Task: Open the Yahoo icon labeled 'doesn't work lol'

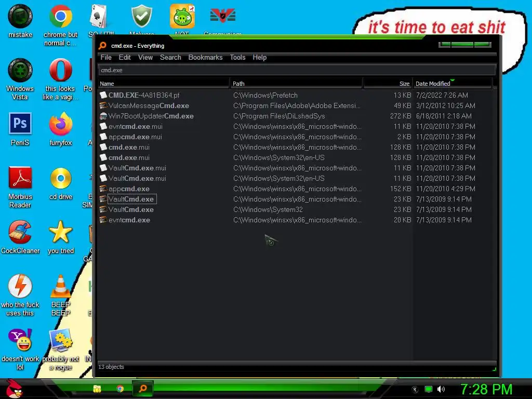Action: [20, 350]
